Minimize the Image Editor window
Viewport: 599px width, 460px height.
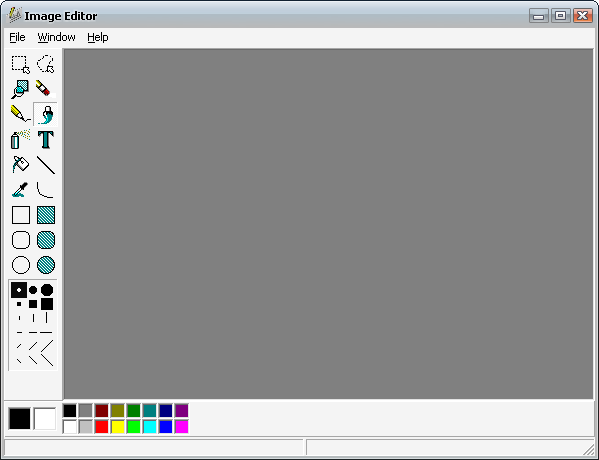pos(539,16)
